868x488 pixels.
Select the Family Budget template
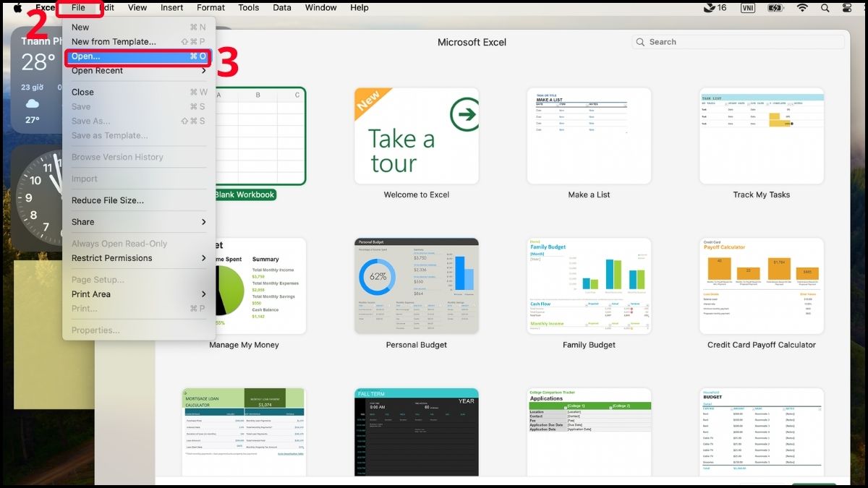[x=589, y=286]
